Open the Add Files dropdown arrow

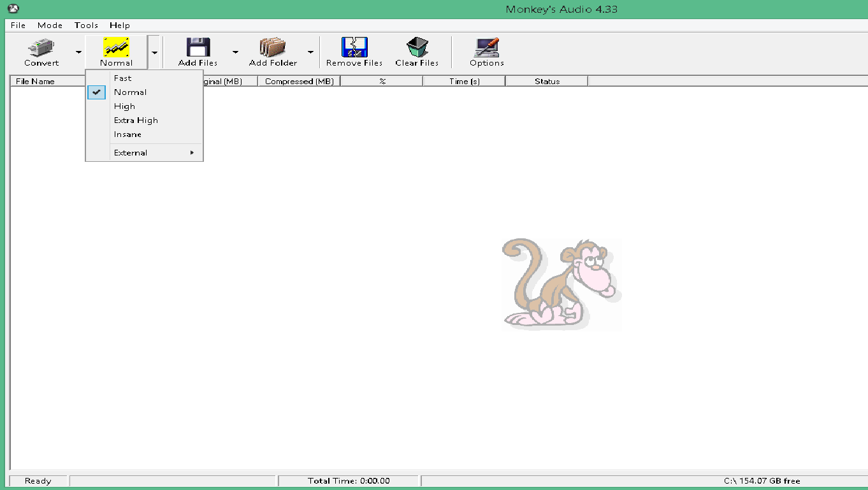(x=235, y=52)
